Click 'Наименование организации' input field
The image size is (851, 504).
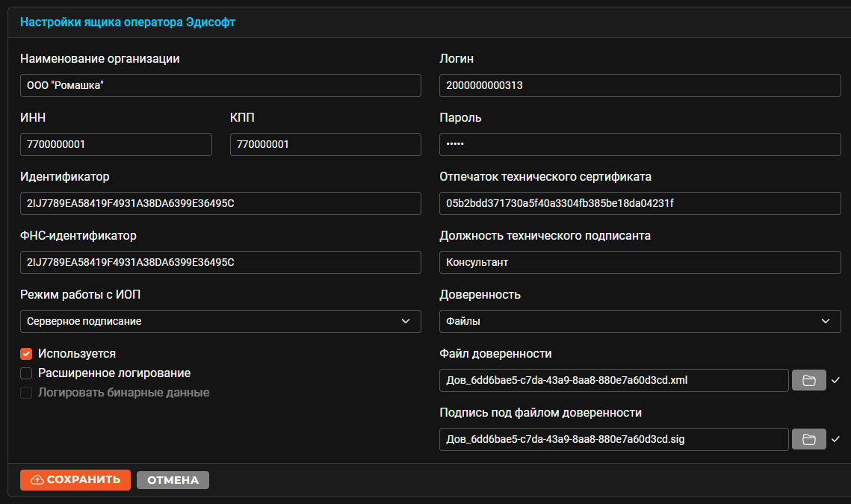tap(220, 85)
